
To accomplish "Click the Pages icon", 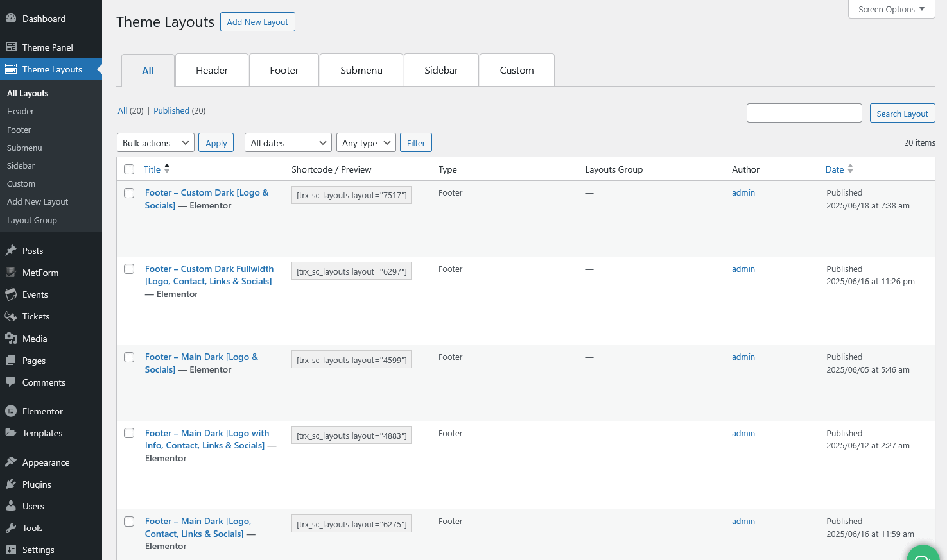I will point(11,361).
